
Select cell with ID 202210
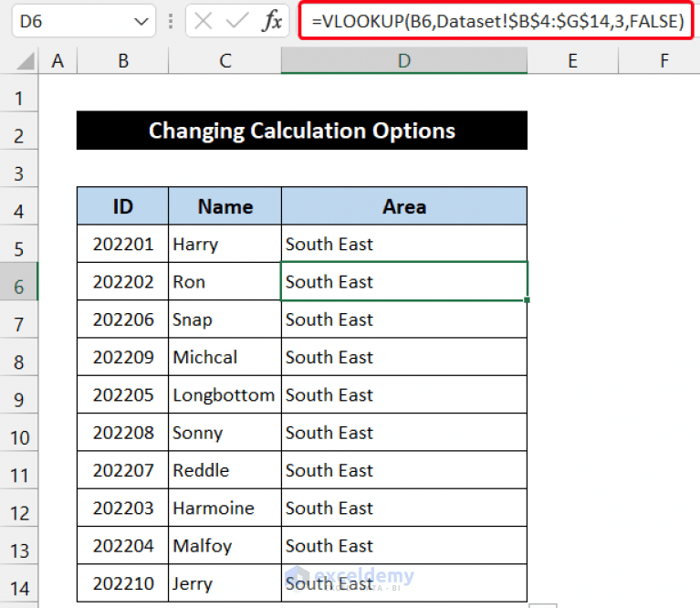(123, 583)
